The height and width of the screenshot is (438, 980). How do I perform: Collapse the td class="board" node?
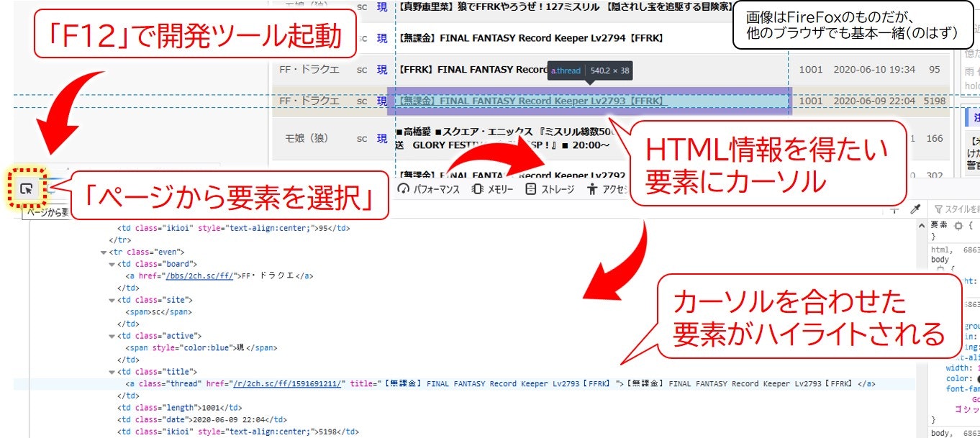[x=112, y=264]
